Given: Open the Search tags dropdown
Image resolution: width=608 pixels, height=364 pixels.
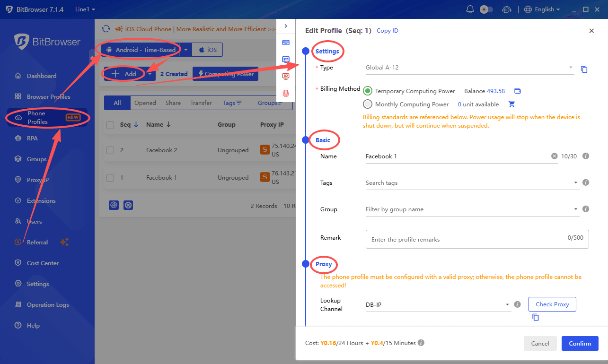Looking at the screenshot, I should pos(472,183).
